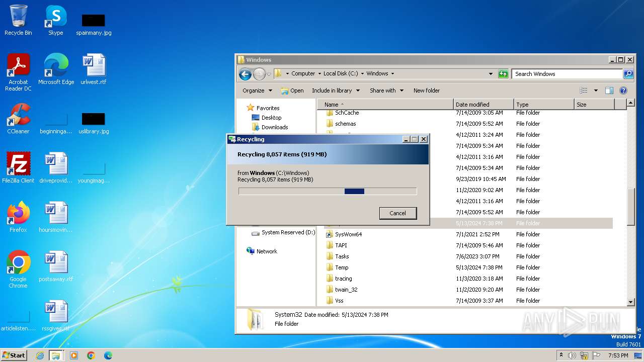644x362 pixels.
Task: Click the Google Chrome taskbar icon
Action: pyautogui.click(x=91, y=355)
